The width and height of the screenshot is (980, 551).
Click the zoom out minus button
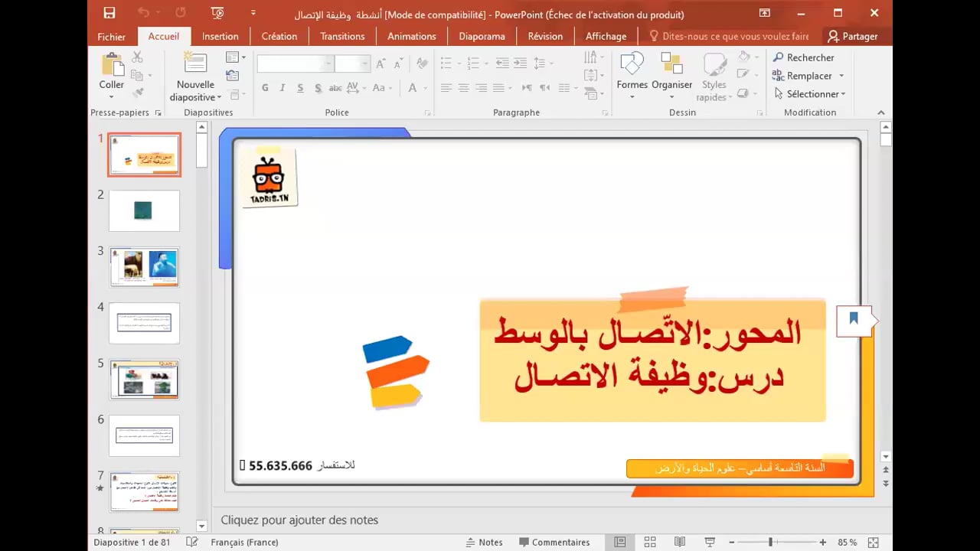[732, 542]
